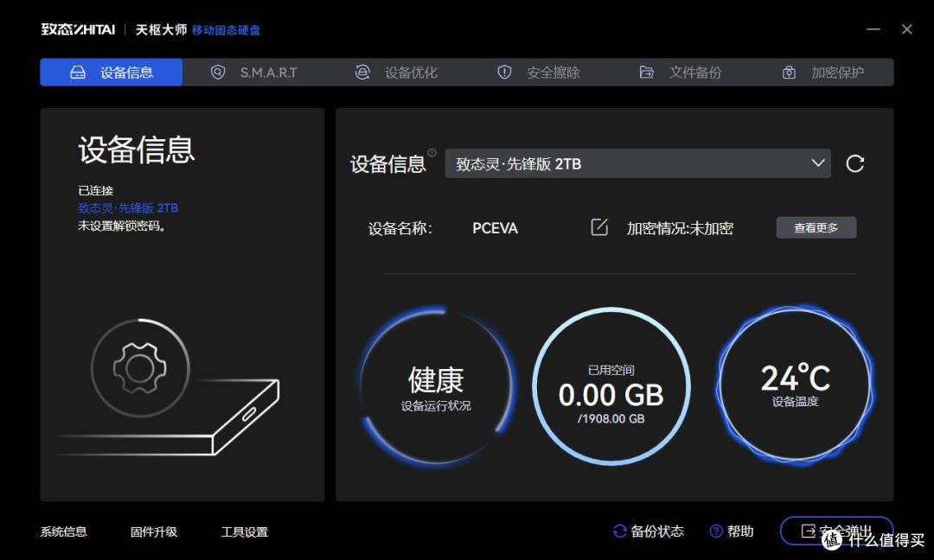Click the 安全弹出 button
Screen dimensions: 934x560
click(836, 531)
